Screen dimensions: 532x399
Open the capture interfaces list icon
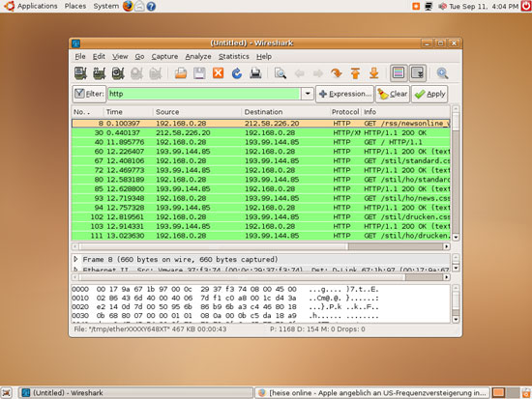80,73
